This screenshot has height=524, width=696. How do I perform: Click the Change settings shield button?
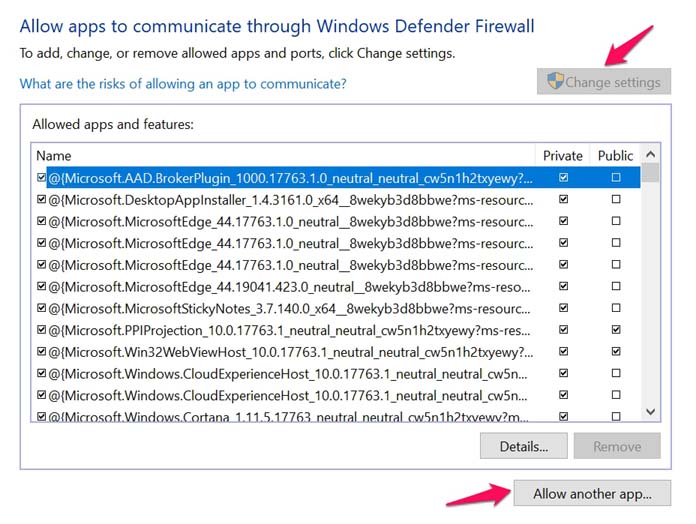(604, 82)
